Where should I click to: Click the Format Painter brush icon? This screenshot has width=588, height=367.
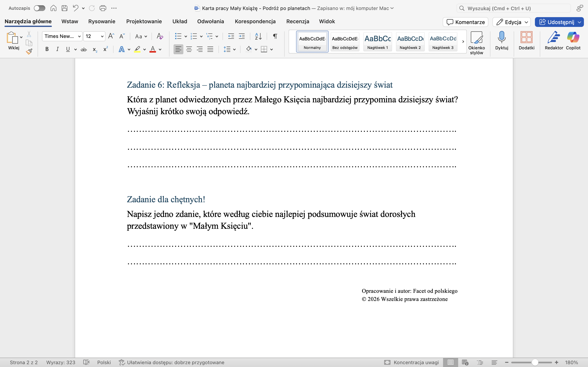pos(29,51)
